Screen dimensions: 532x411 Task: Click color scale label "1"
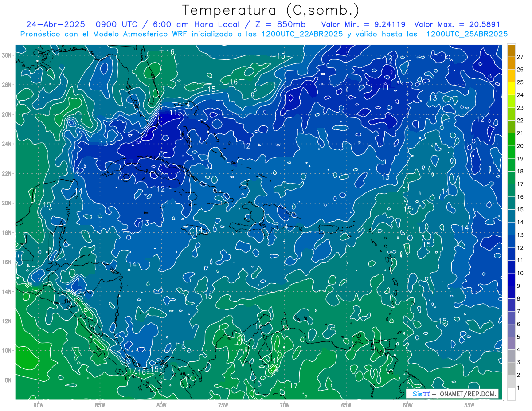(519, 388)
